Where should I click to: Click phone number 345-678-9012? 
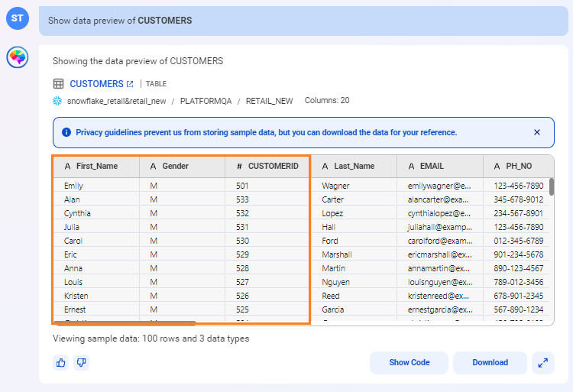click(518, 199)
